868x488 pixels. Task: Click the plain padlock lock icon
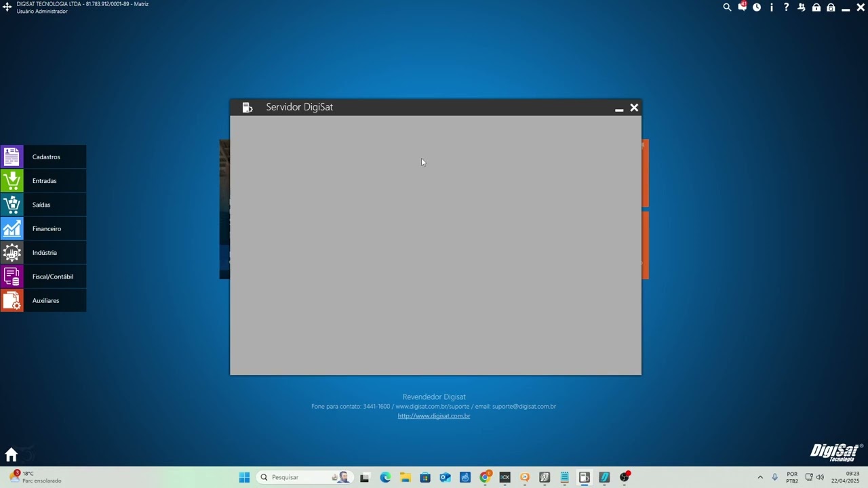click(x=816, y=7)
